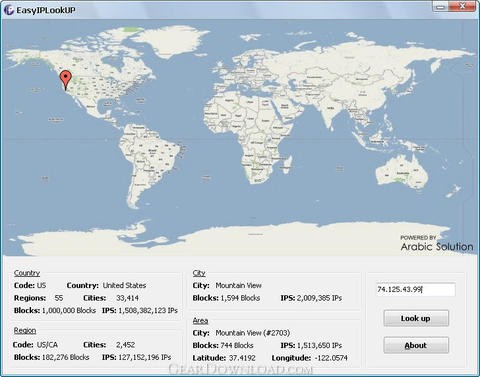Minimize the EasyIPLookUP window
The width and height of the screenshot is (480, 377).
(440, 6)
